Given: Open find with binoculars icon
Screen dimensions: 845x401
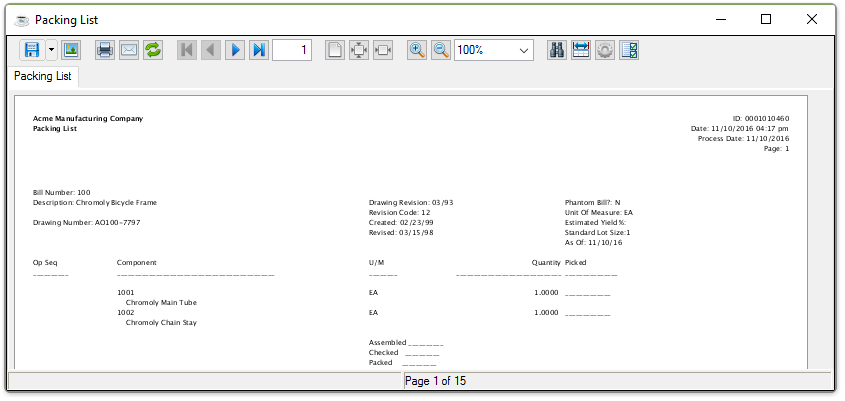Looking at the screenshot, I should click(558, 50).
